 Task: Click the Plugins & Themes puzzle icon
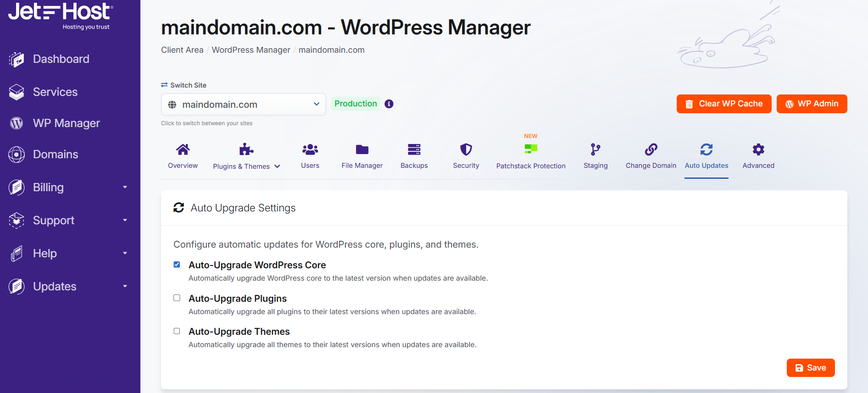(x=246, y=149)
